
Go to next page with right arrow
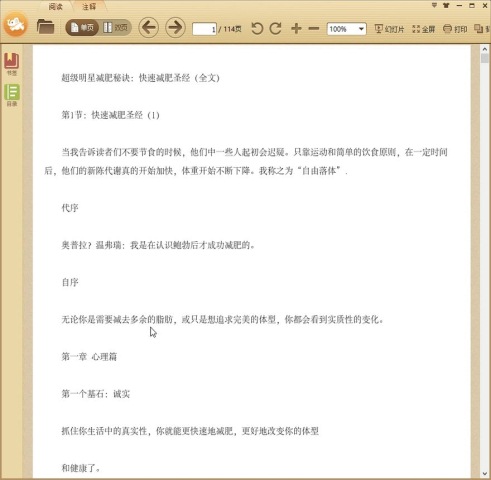click(x=175, y=27)
